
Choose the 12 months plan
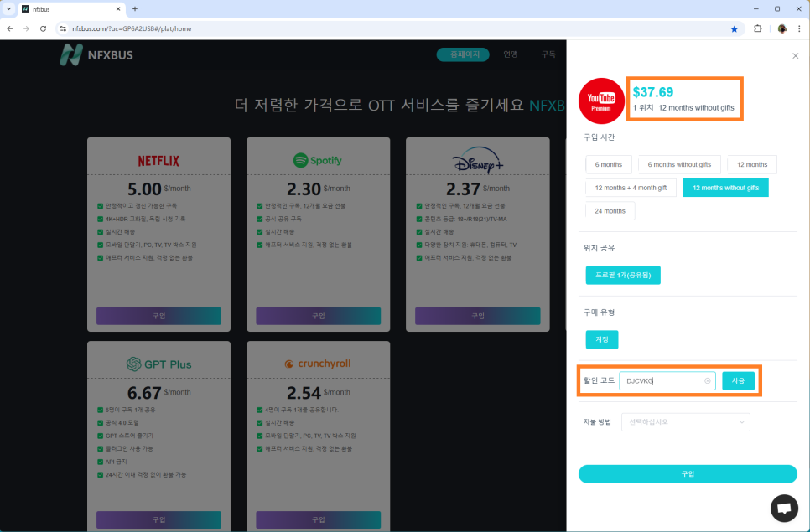point(752,164)
